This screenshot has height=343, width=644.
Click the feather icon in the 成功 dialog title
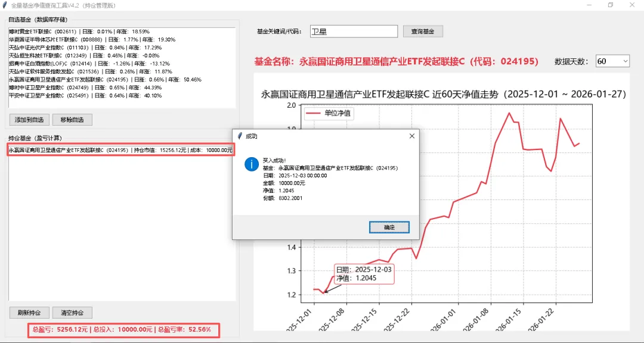coord(240,136)
